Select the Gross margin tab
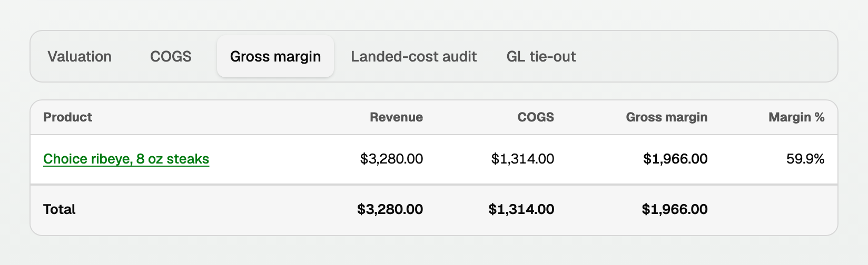 [x=275, y=56]
